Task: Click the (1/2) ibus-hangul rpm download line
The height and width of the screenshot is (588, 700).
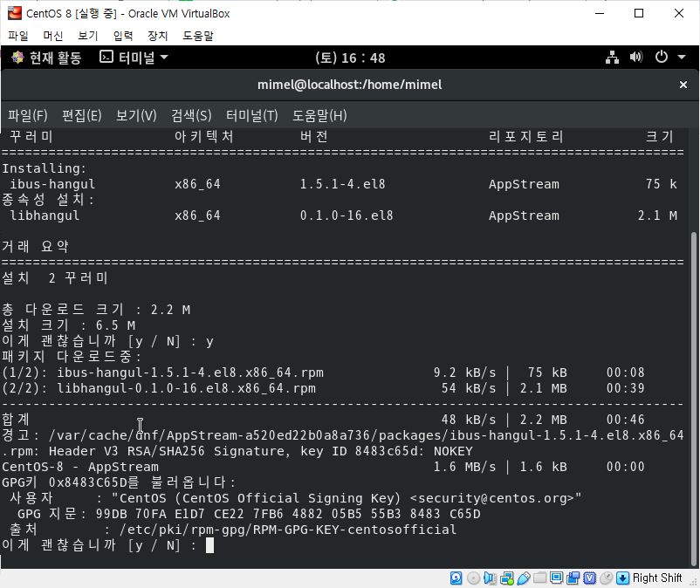Action: (323, 373)
